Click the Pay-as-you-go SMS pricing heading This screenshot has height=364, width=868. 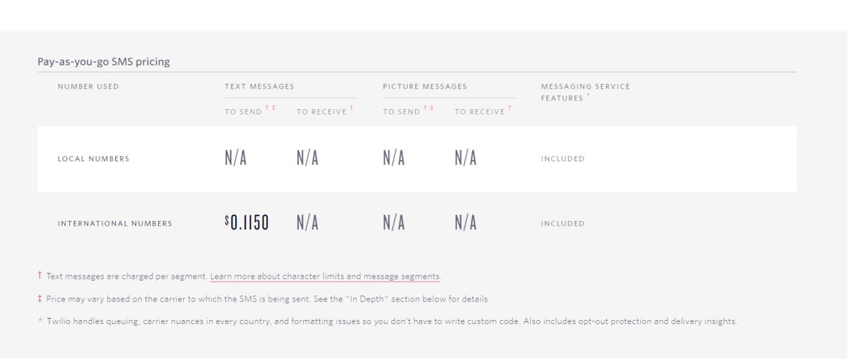[104, 62]
